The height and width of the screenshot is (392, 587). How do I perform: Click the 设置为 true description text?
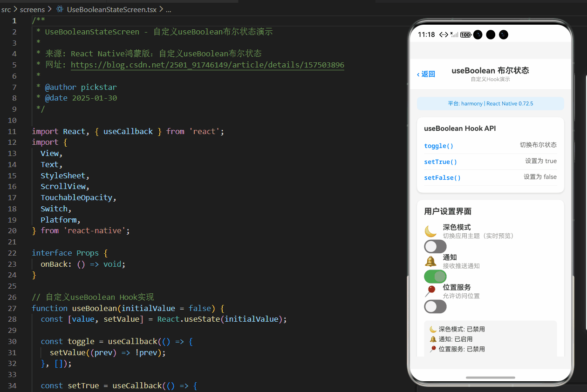541,161
